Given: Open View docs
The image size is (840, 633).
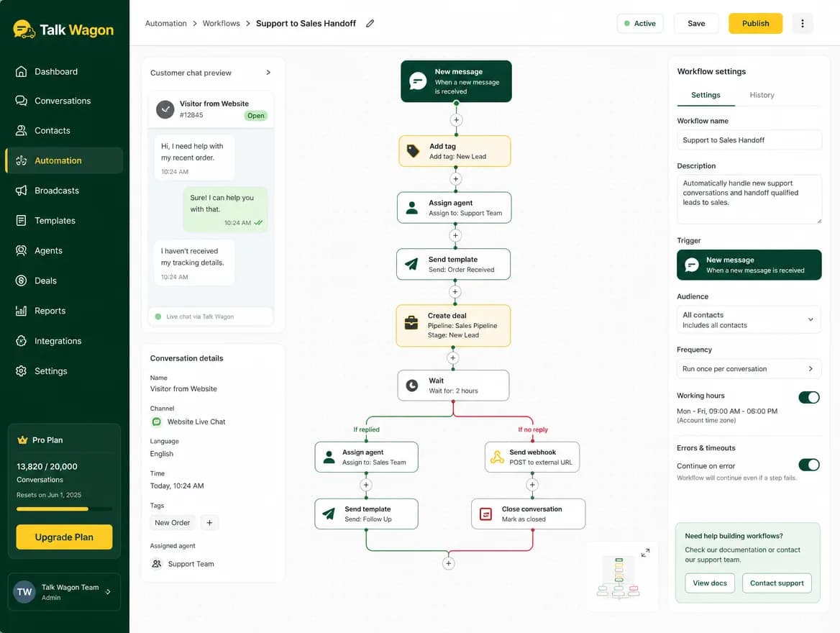Looking at the screenshot, I should [x=710, y=583].
